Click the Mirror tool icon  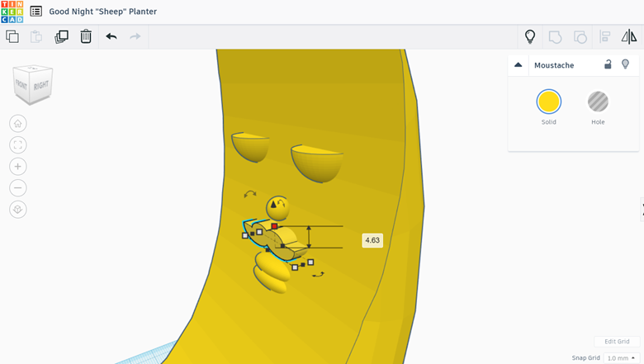(x=629, y=36)
